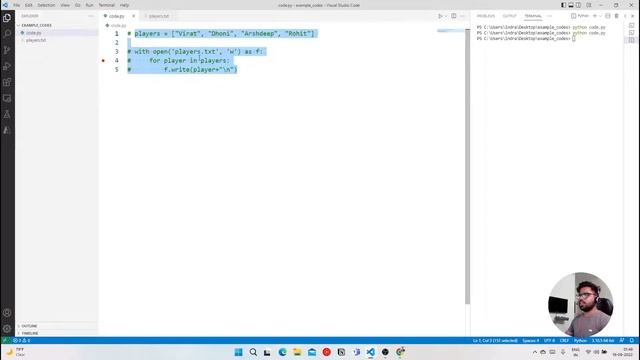Change file encoding UTF-8

pos(549,340)
